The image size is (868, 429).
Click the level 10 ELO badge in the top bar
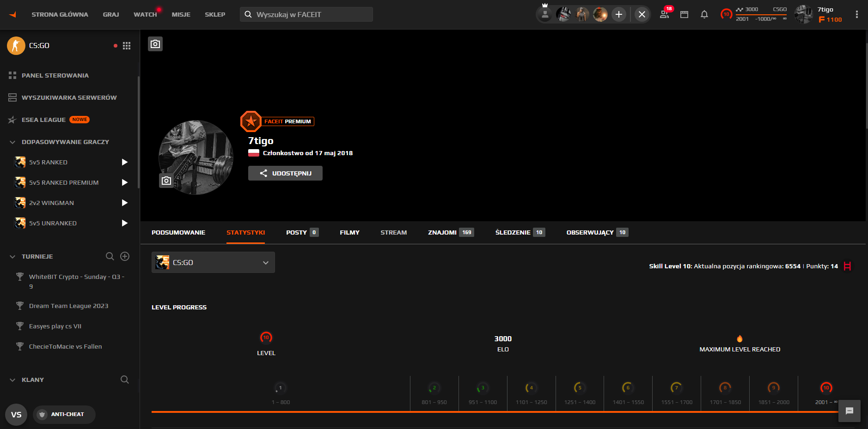(x=726, y=14)
